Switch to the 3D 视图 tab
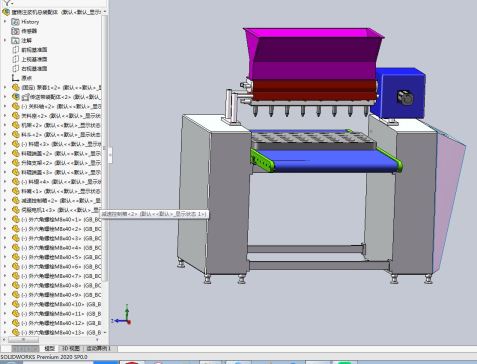Viewport: 477px width, 364px height. tap(70, 348)
